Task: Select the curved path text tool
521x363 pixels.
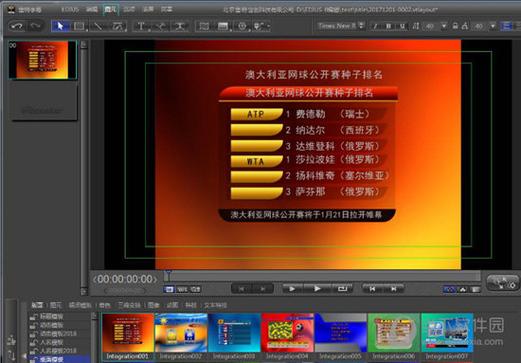Action: tap(161, 26)
